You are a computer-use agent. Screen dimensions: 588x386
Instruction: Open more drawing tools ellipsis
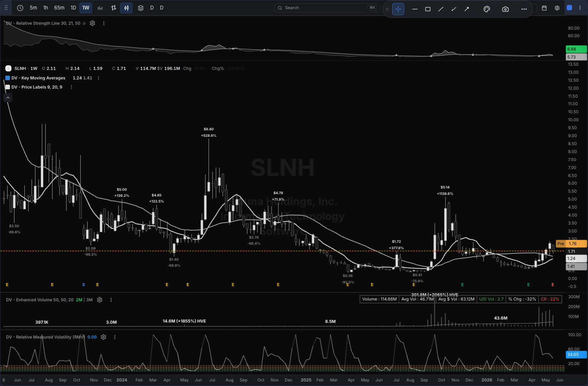pyautogui.click(x=524, y=9)
